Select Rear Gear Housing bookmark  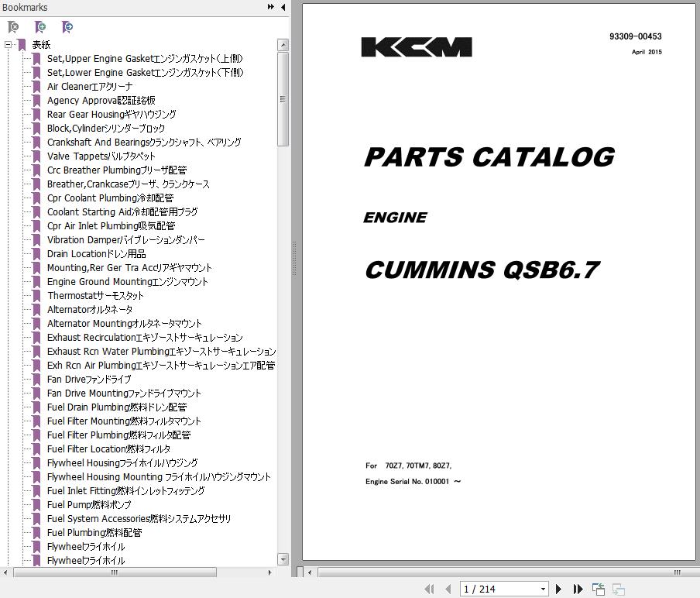(112, 115)
